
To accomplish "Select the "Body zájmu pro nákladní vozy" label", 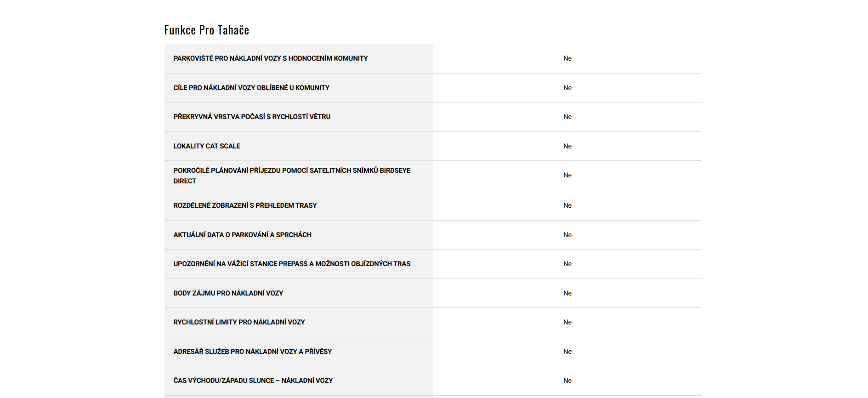I will pyautogui.click(x=228, y=293).
